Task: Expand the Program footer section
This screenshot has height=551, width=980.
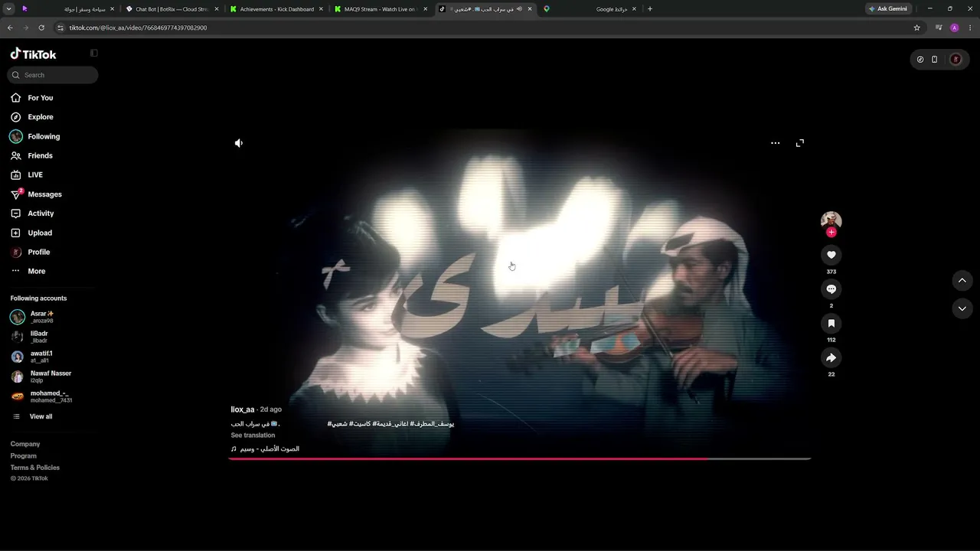Action: [x=24, y=456]
